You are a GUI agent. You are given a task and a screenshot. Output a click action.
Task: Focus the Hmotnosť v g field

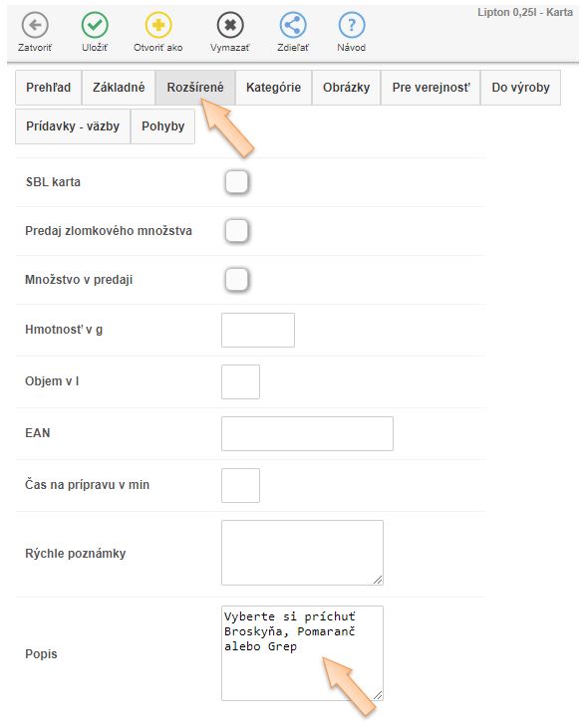(x=258, y=330)
